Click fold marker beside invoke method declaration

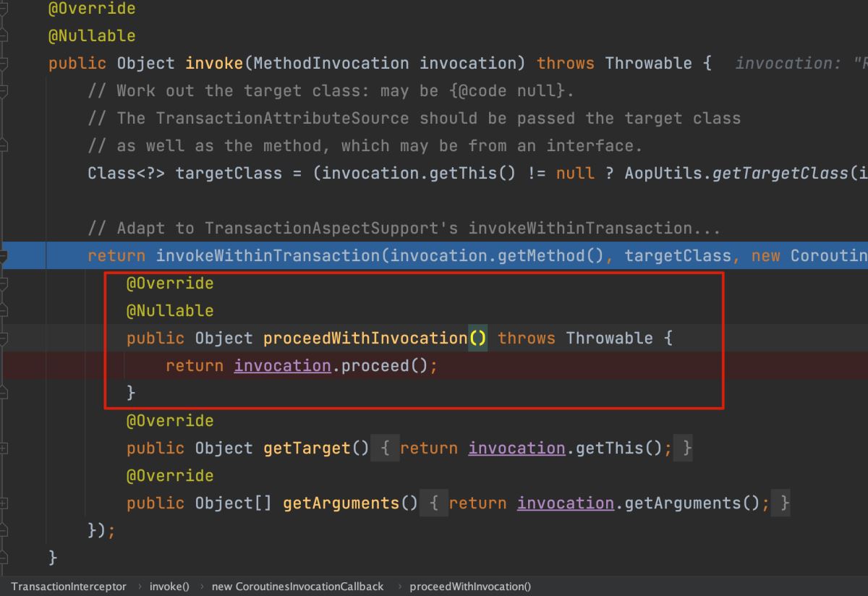click(4, 64)
